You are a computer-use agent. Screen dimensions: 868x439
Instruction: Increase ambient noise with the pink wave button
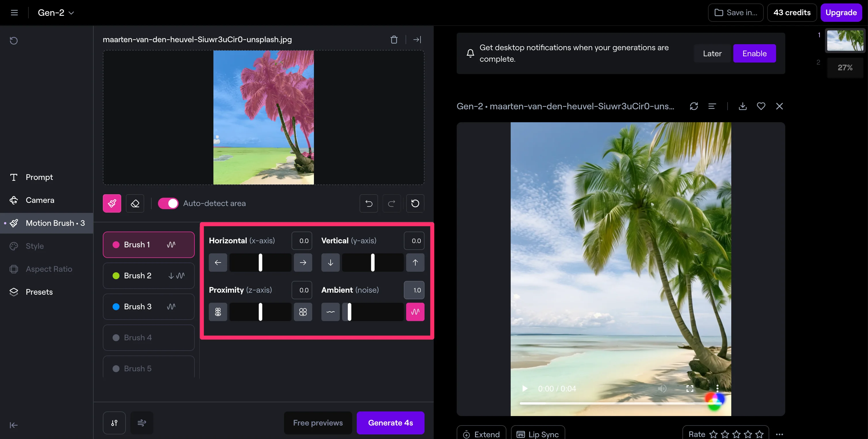415,312
